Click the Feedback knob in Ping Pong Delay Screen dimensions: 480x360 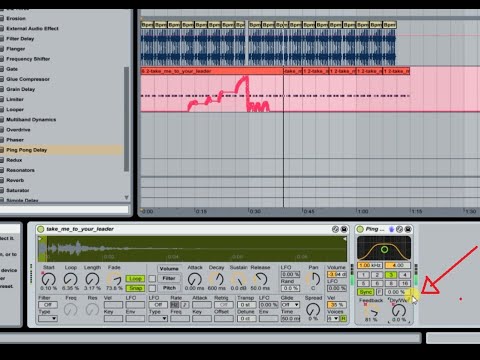371,311
